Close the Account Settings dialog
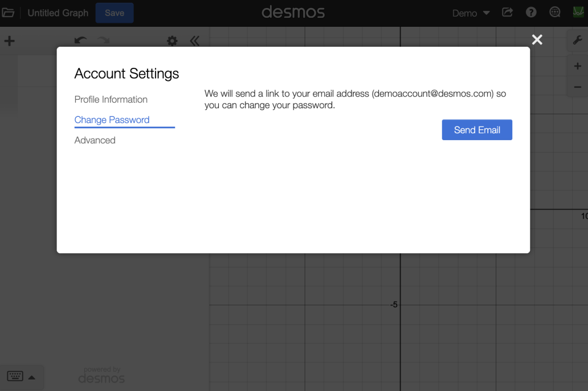This screenshot has height=391, width=588. (537, 39)
